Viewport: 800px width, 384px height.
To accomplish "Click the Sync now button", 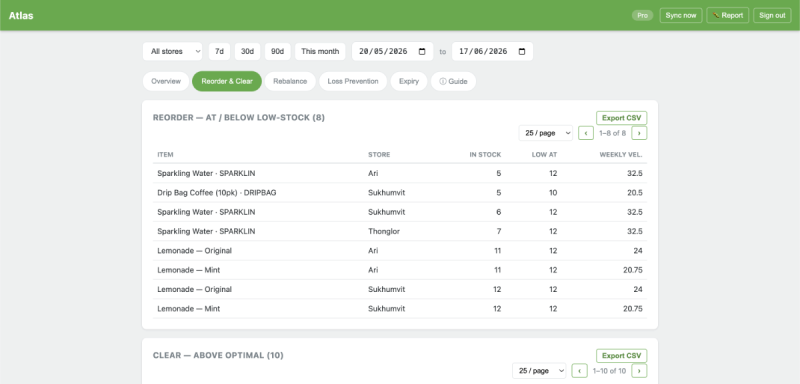I will point(681,15).
